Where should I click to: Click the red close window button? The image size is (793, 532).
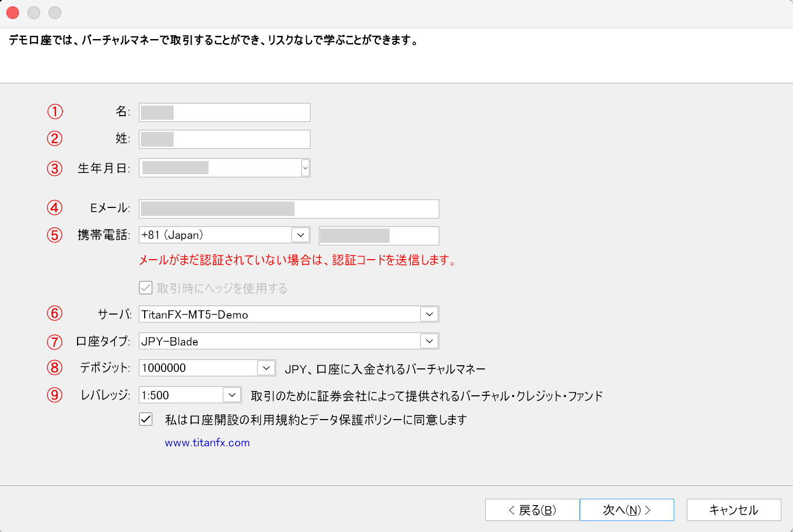[x=13, y=13]
